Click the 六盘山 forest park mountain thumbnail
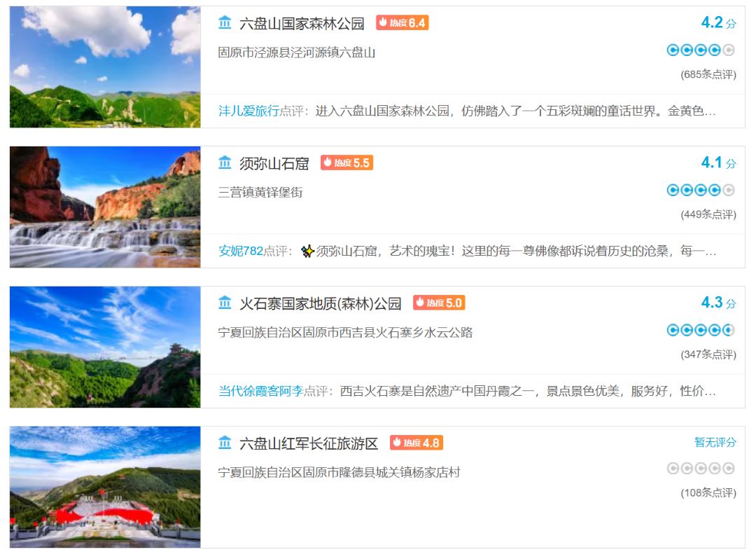Screen dimensions: 756x552 point(105,67)
